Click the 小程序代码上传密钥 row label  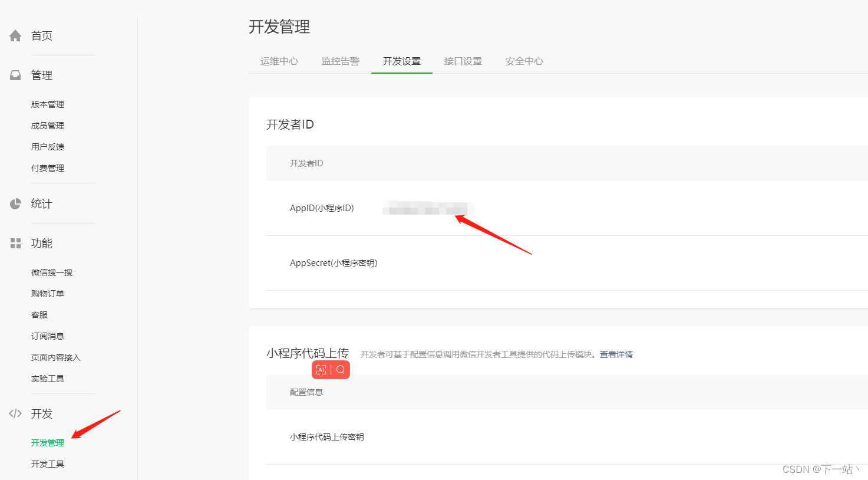[x=327, y=437]
